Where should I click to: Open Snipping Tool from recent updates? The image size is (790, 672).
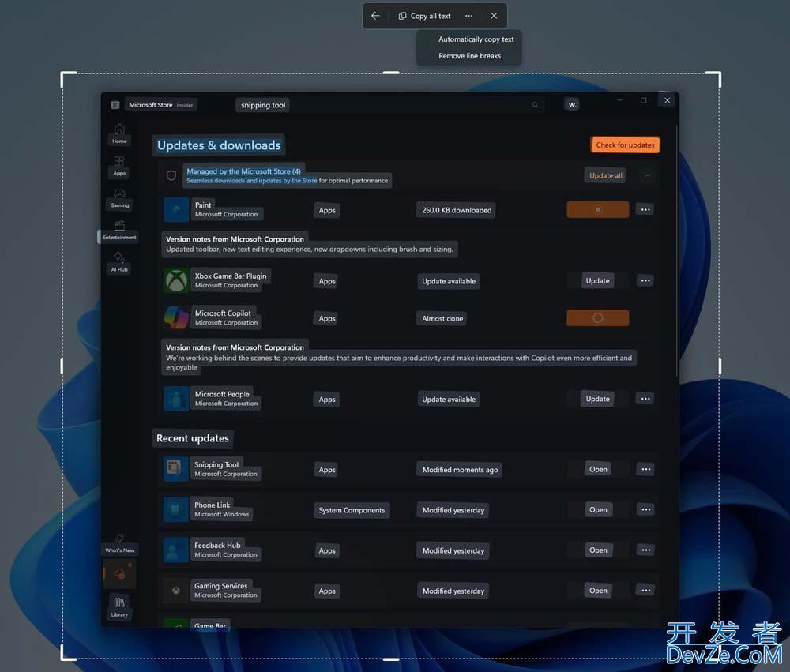click(x=598, y=469)
